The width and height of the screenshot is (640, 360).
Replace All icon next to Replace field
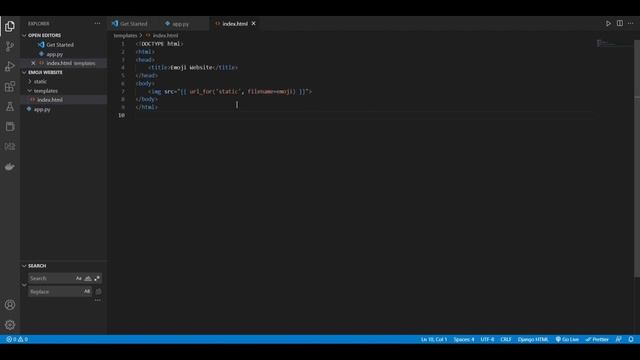point(98,291)
